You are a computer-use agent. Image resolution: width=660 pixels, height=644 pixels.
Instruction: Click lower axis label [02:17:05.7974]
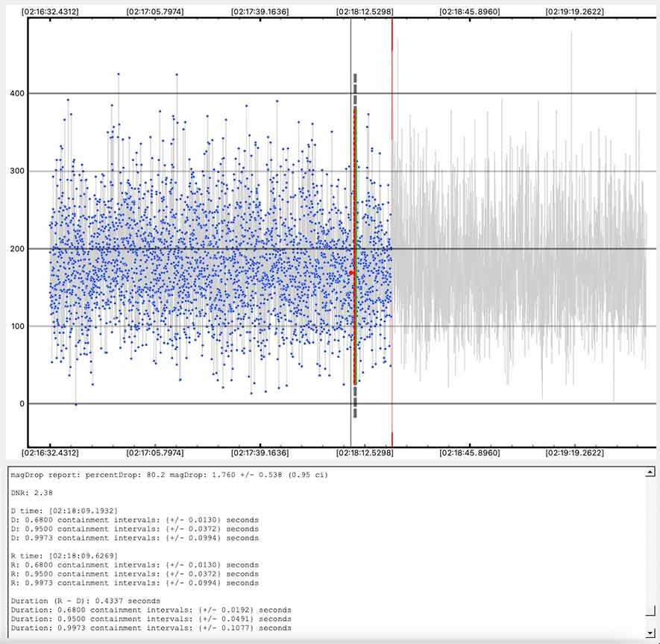[x=155, y=453]
